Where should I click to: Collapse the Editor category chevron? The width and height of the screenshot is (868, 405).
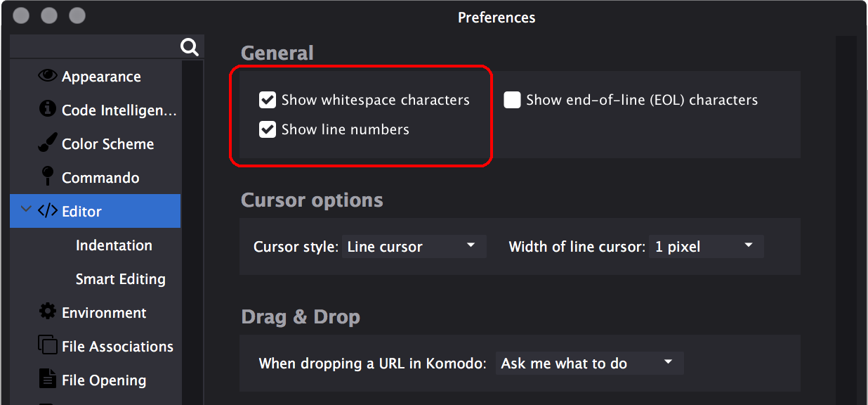tap(27, 210)
